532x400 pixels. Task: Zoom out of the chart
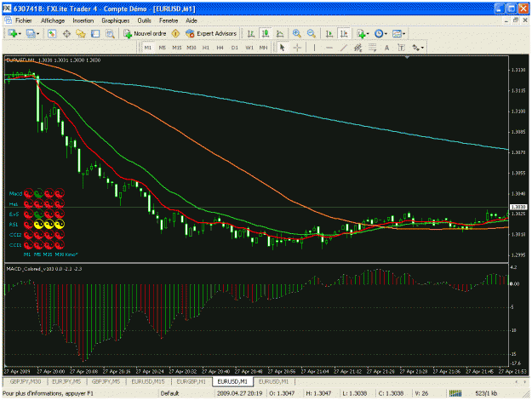point(312,33)
